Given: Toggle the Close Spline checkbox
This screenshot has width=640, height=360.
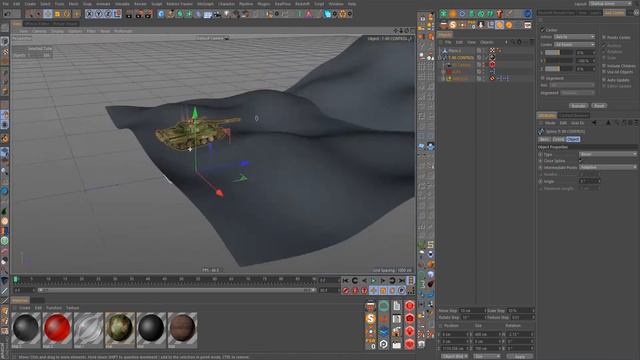Looking at the screenshot, I should pyautogui.click(x=581, y=161).
